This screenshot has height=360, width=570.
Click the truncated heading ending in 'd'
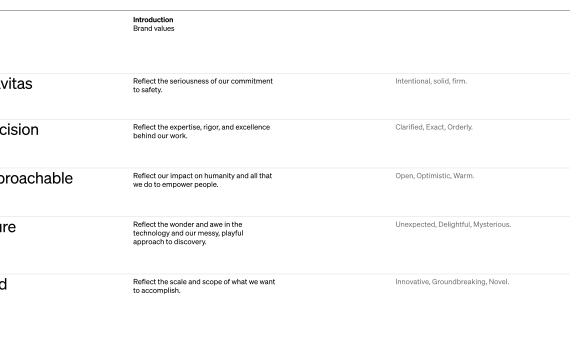(3, 284)
